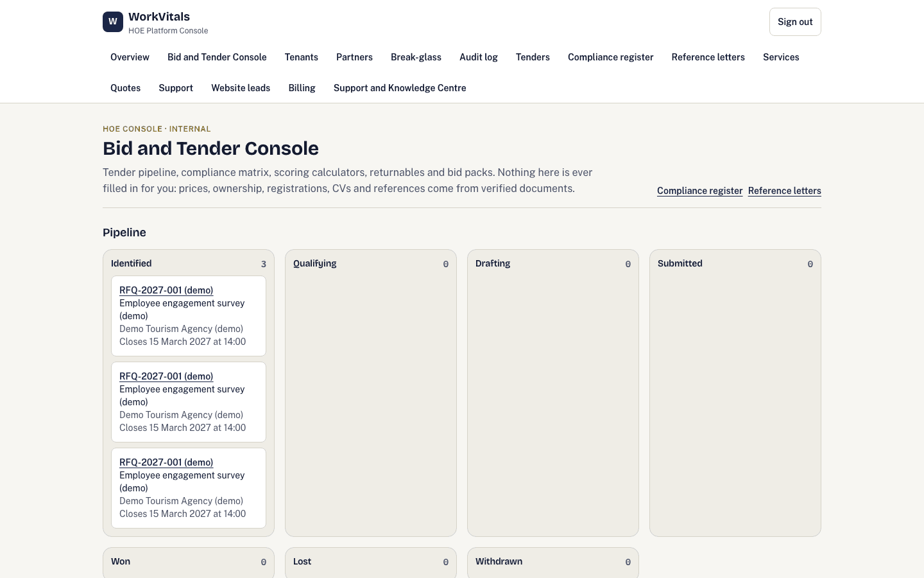Navigate to Partners
Viewport: 924px width, 578px height.
[x=354, y=57]
